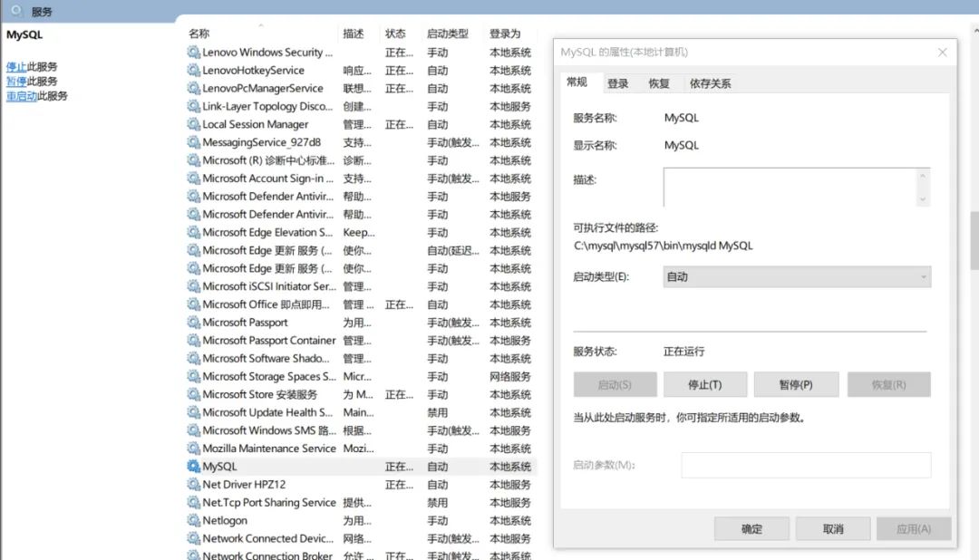Select the Net Driver HPZ12 row
The image size is (979, 560).
point(361,485)
